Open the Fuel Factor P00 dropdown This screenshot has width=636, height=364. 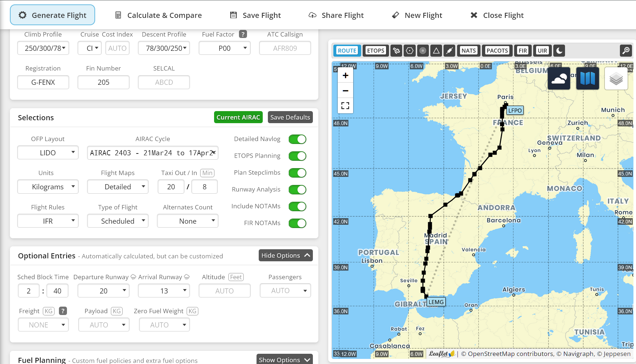pyautogui.click(x=225, y=48)
